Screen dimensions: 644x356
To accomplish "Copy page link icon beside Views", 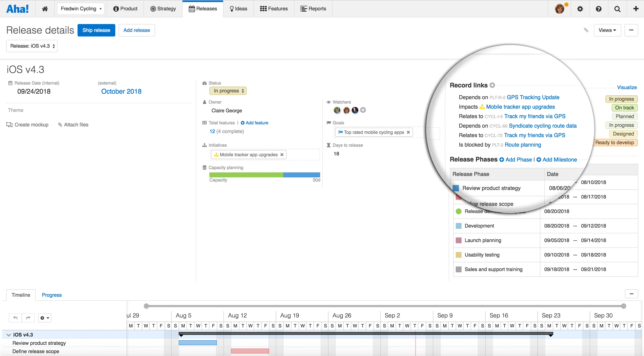I will [586, 30].
